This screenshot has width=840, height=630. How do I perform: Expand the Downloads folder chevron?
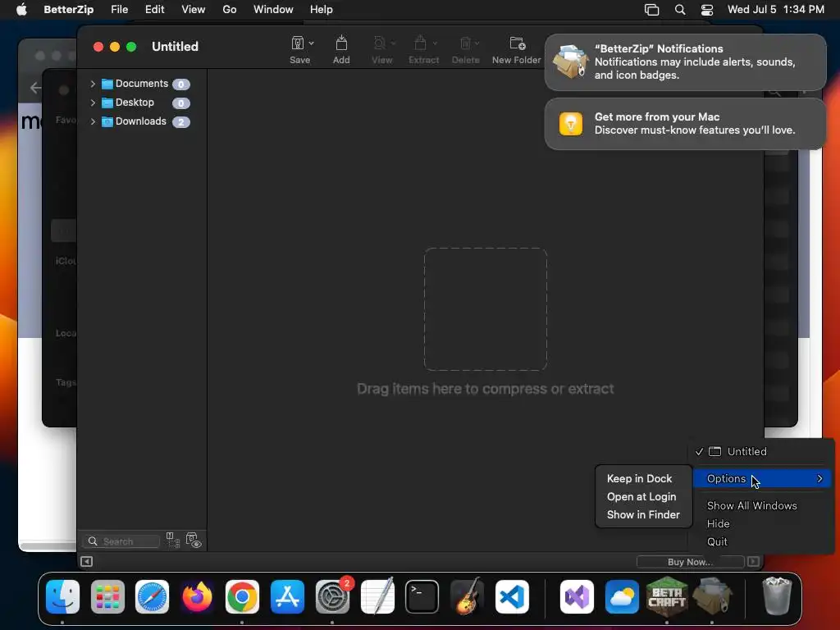click(93, 121)
